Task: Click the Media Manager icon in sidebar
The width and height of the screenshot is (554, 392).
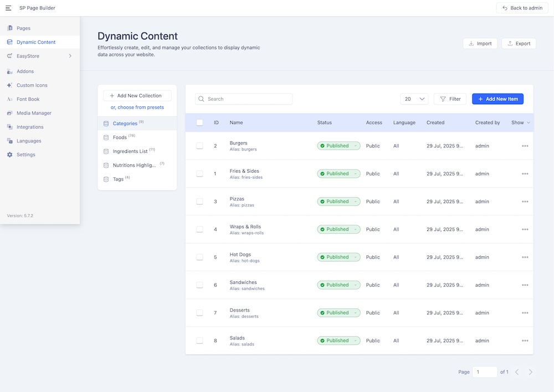Action: tap(9, 113)
